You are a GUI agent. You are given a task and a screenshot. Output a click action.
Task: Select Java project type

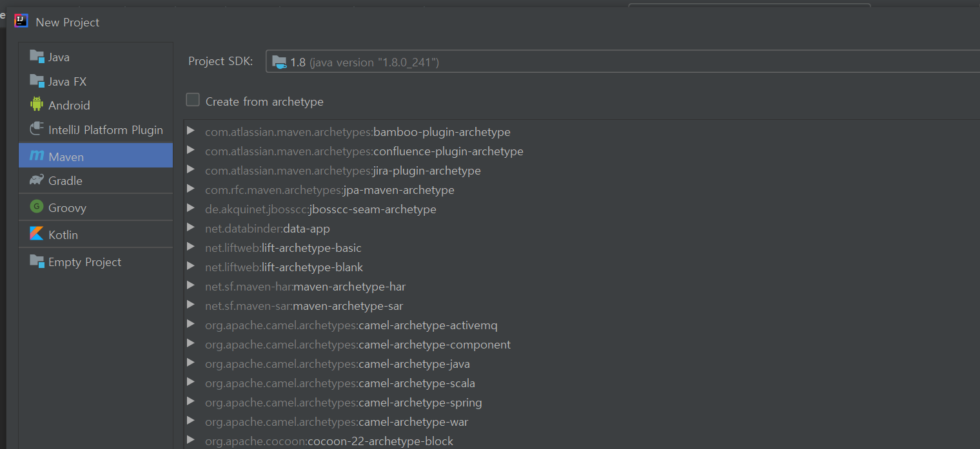pos(96,57)
